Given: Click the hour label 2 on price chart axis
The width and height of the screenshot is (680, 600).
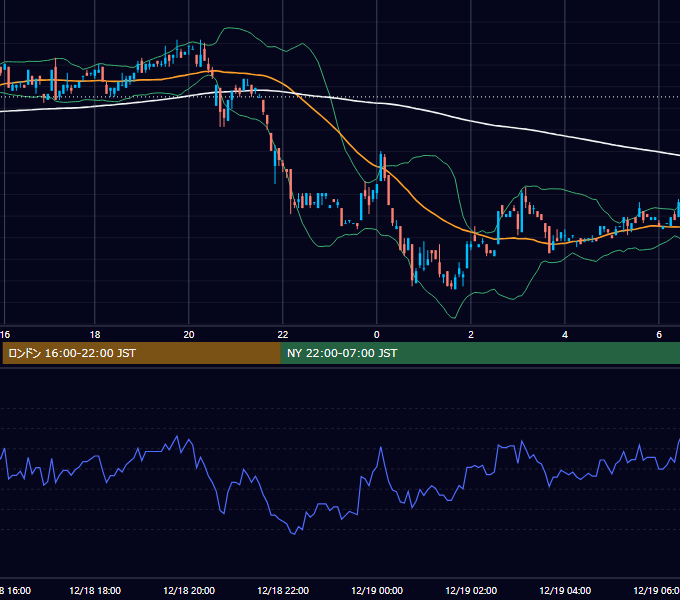Looking at the screenshot, I should point(471,335).
